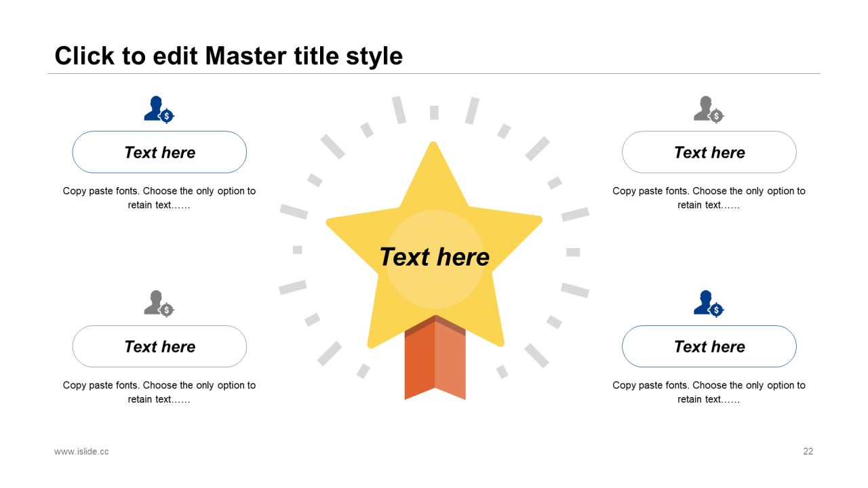Click the 'Click to edit Master title style' title

[x=229, y=56]
